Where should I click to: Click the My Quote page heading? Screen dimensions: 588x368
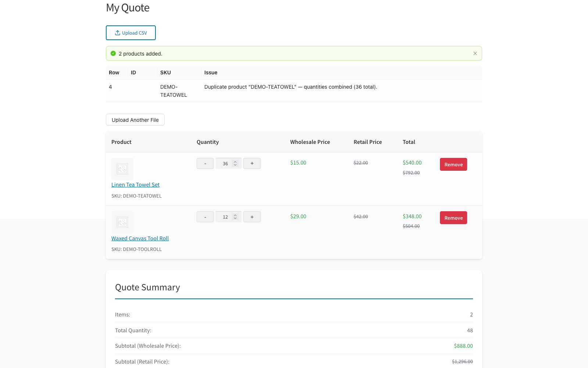128,8
